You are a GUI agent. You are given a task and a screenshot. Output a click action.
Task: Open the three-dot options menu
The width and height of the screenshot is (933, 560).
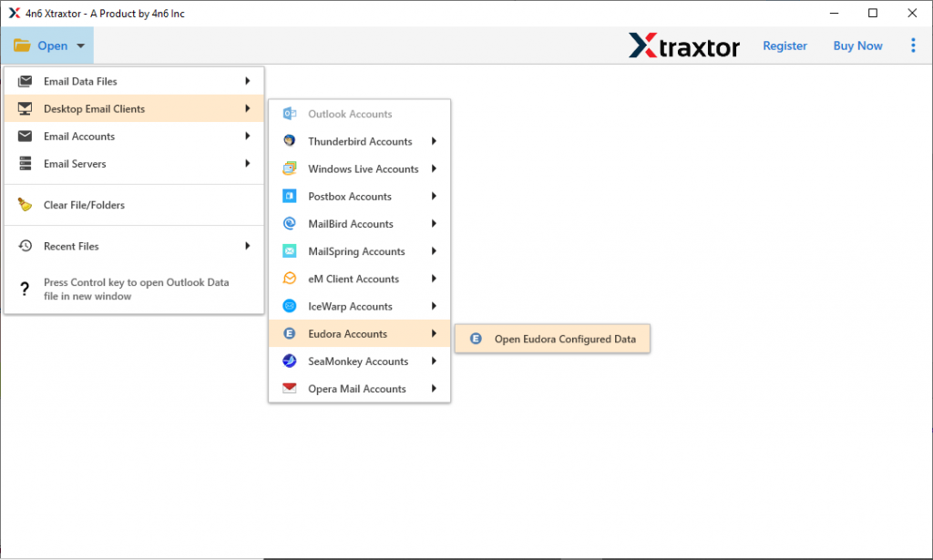913,45
